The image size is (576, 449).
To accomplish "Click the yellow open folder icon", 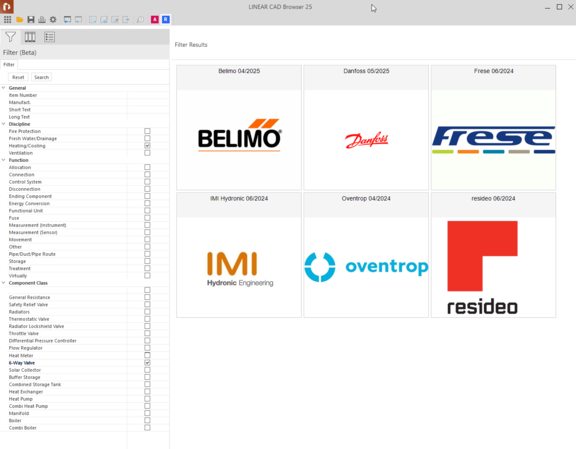I will (19, 19).
